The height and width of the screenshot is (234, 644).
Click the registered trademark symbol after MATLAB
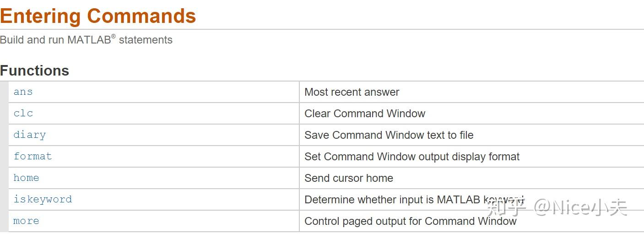(x=114, y=36)
